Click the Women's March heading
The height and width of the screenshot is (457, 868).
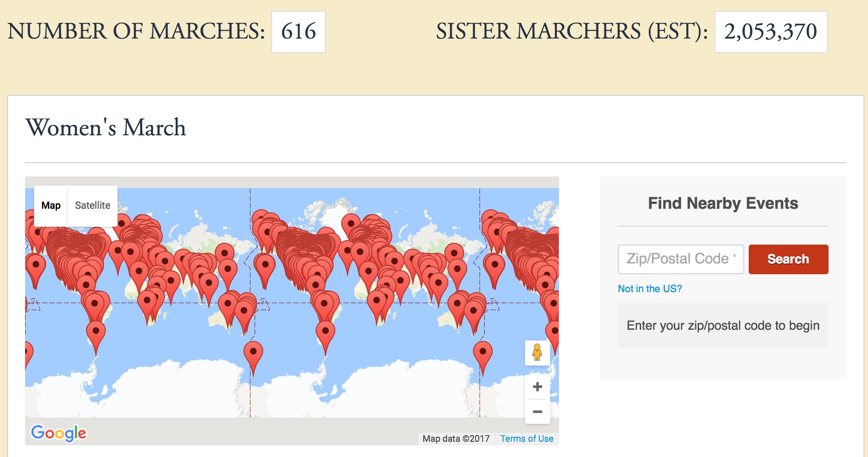click(x=106, y=128)
